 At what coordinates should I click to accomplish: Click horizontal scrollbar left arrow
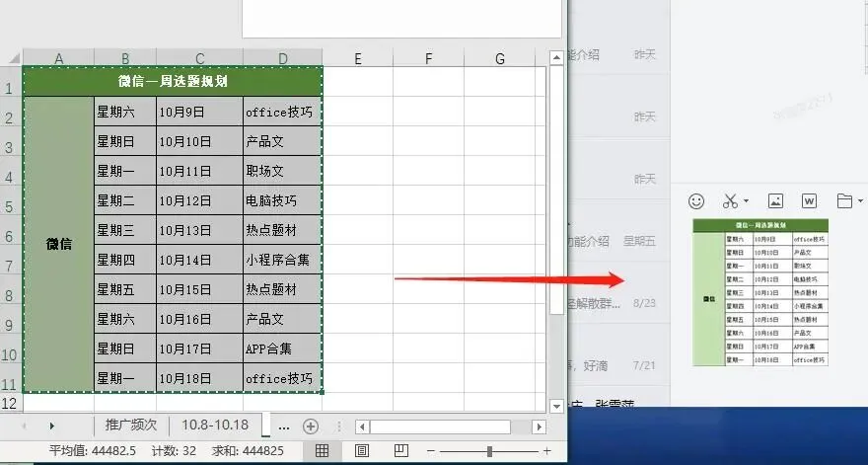[x=363, y=426]
